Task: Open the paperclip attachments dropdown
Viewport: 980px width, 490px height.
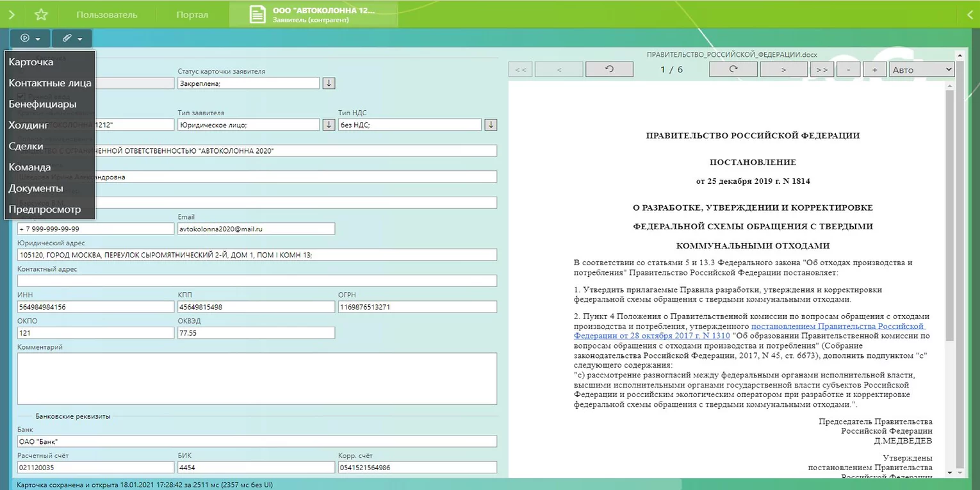Action: [72, 38]
